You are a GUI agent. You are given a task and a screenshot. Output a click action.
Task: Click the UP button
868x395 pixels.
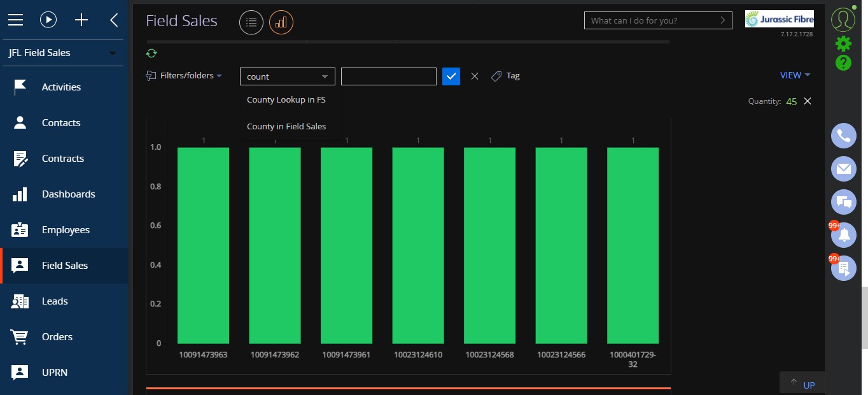pyautogui.click(x=802, y=384)
